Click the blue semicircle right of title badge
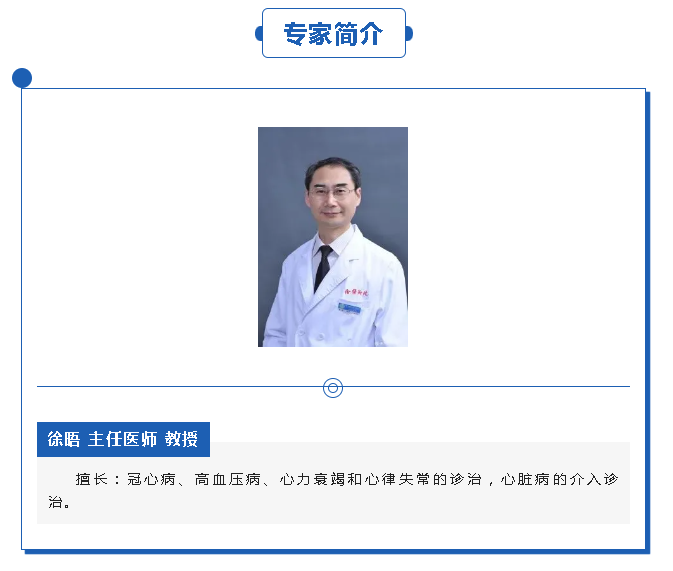 pyautogui.click(x=409, y=33)
